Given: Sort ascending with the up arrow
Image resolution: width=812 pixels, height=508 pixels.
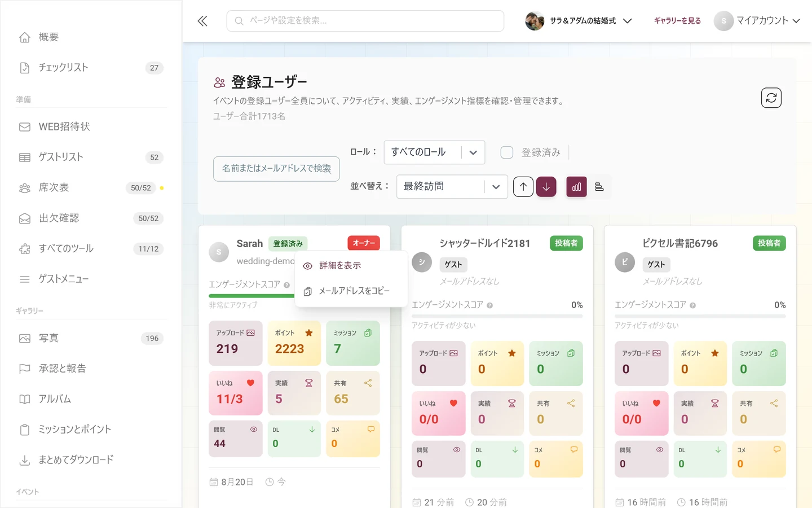Looking at the screenshot, I should [x=523, y=187].
